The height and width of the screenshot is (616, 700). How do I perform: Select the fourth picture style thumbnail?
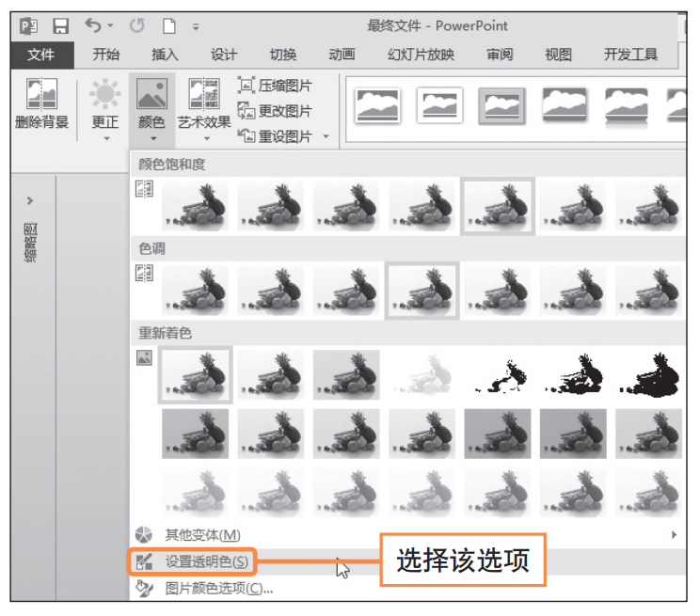coord(565,105)
